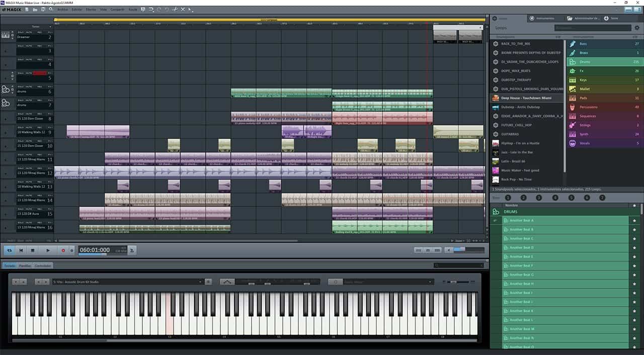Open FX dropdown on drums track 6

(50, 87)
